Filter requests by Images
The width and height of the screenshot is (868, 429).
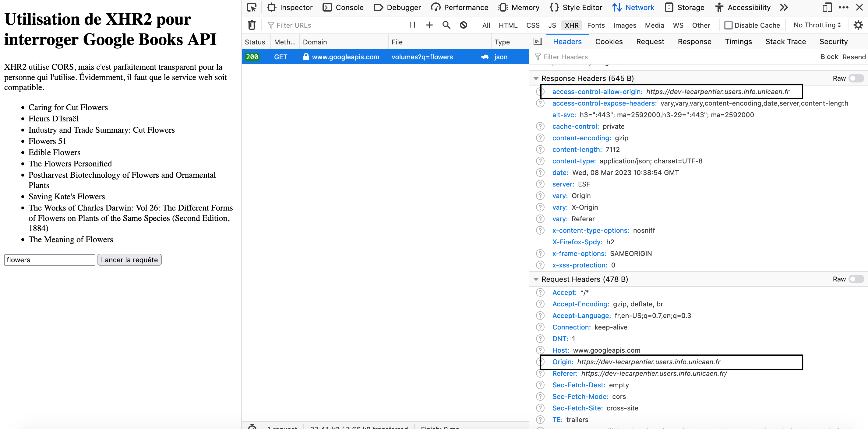(x=625, y=25)
